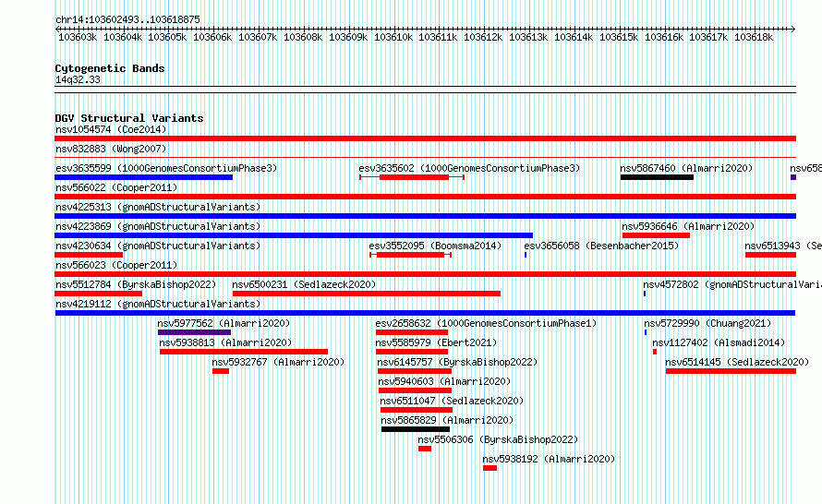Click the 14q32.33 band label
The image size is (822, 504).
[78, 79]
